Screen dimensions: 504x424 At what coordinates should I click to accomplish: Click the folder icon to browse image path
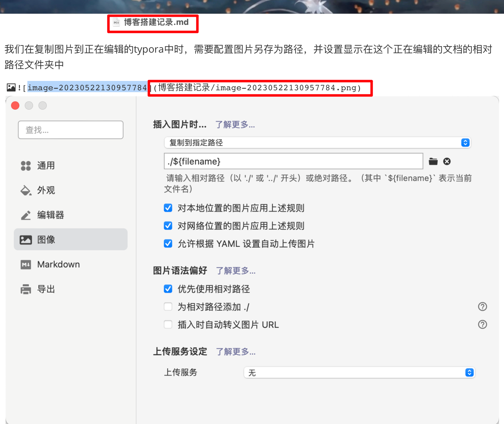[x=433, y=161]
